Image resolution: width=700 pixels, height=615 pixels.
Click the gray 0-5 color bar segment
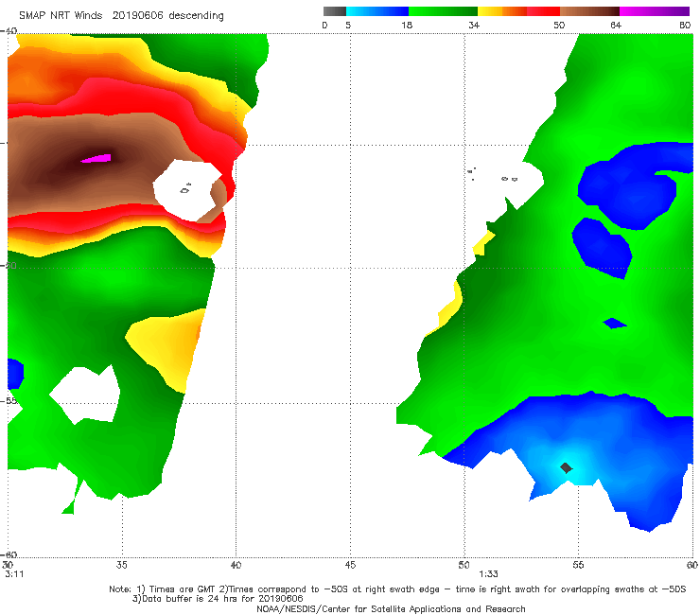pyautogui.click(x=335, y=11)
